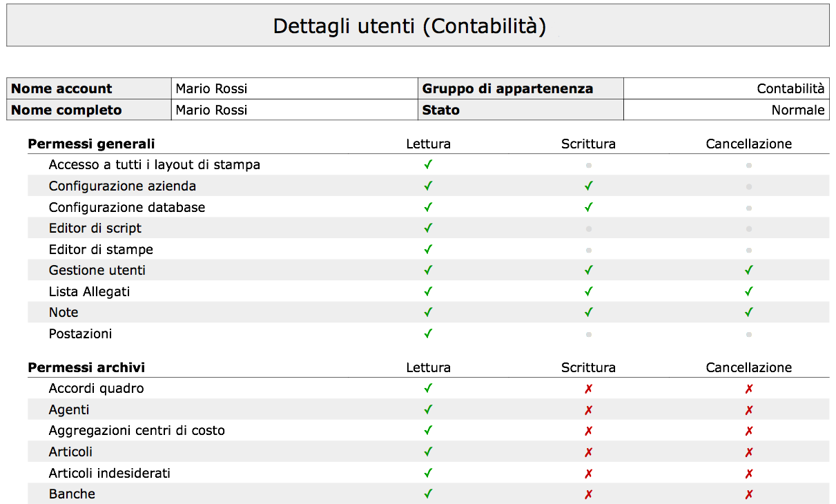Click green Lettura checkmark for Configurazione azienda

[x=428, y=186]
